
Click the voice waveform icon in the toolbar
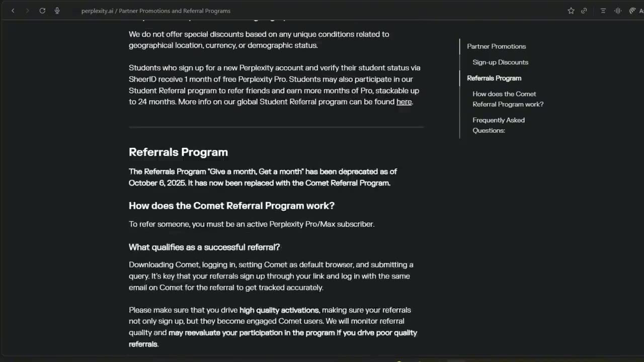pyautogui.click(x=618, y=11)
